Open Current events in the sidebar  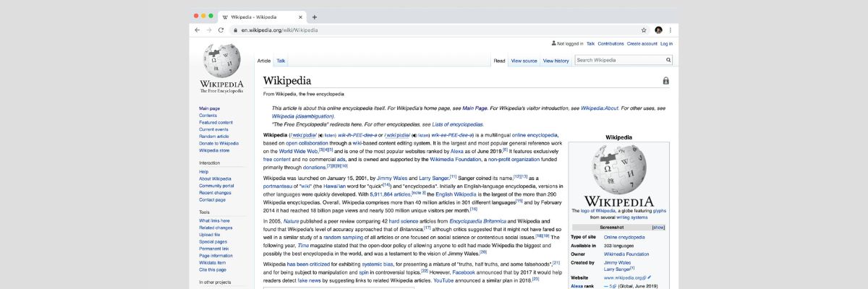tap(213, 129)
